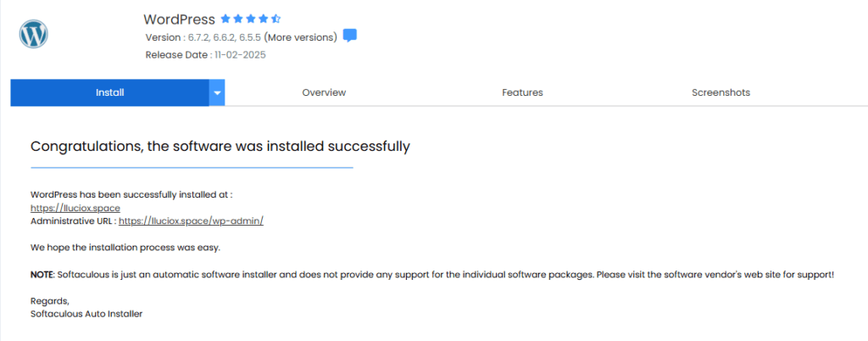This screenshot has height=341, width=868.
Task: Show the More versions list
Action: [x=301, y=37]
